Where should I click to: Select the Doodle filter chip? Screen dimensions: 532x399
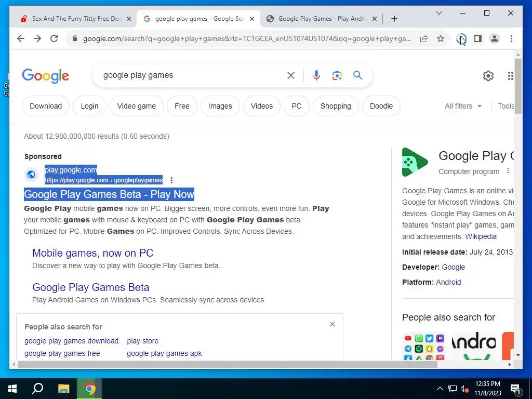click(x=381, y=106)
